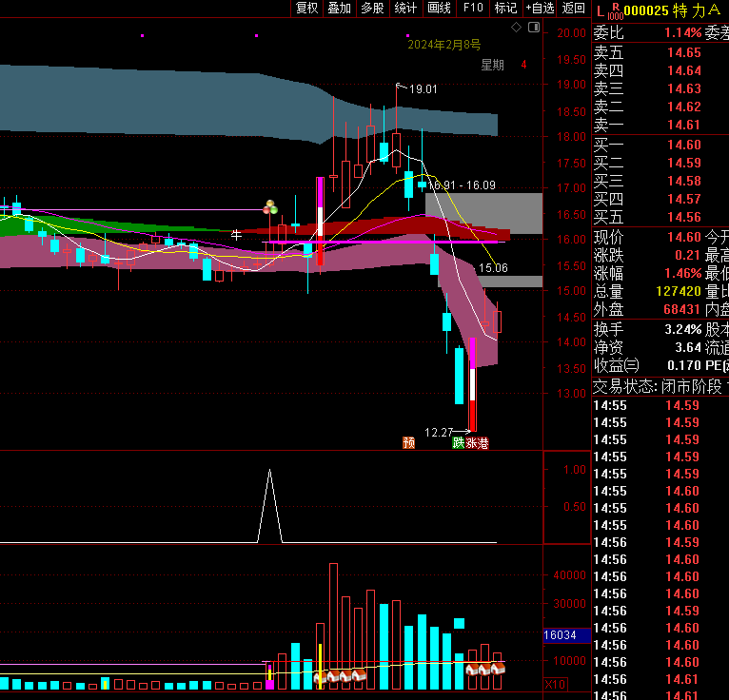Click the 20.00 price axis label
The image size is (729, 700).
point(571,33)
